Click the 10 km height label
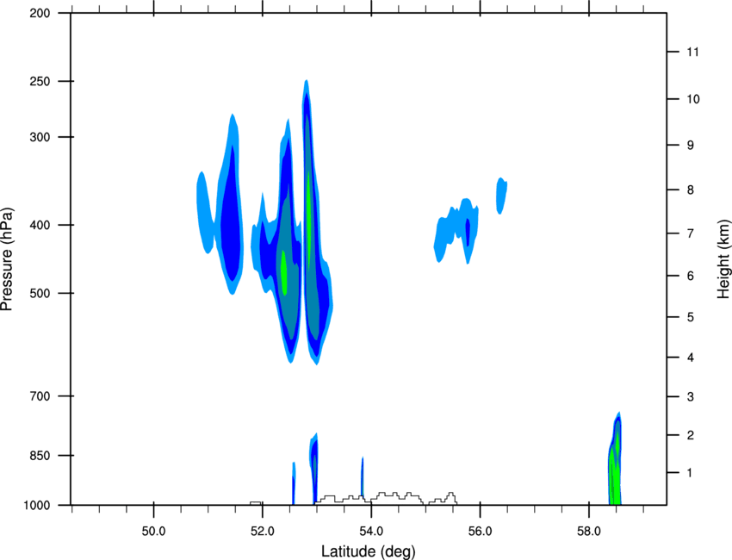Screen dimensions: 732x560 [x=693, y=99]
